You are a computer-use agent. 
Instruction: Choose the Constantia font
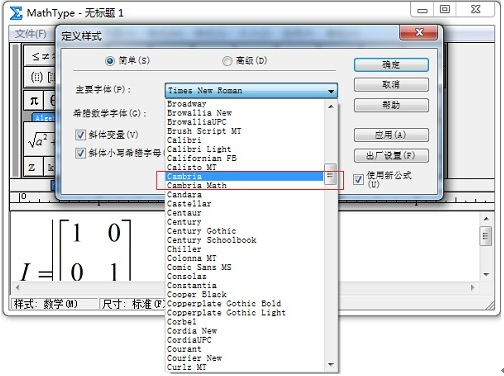pos(244,285)
